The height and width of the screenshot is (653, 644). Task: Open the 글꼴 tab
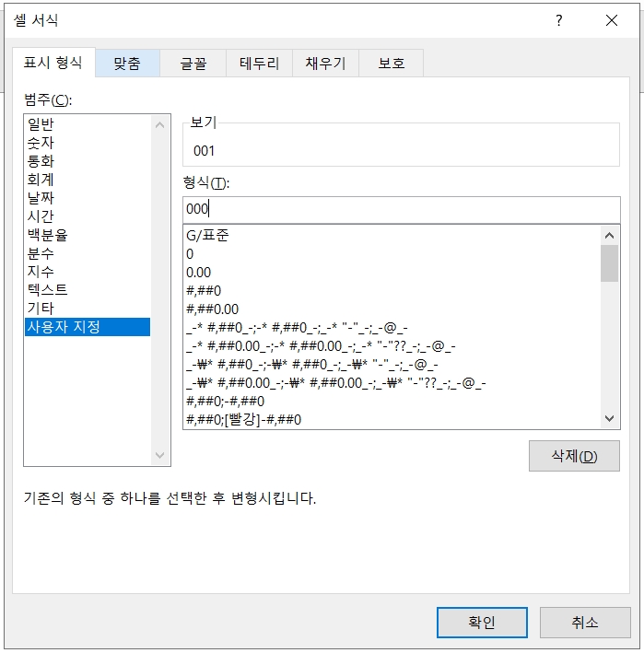(x=193, y=64)
